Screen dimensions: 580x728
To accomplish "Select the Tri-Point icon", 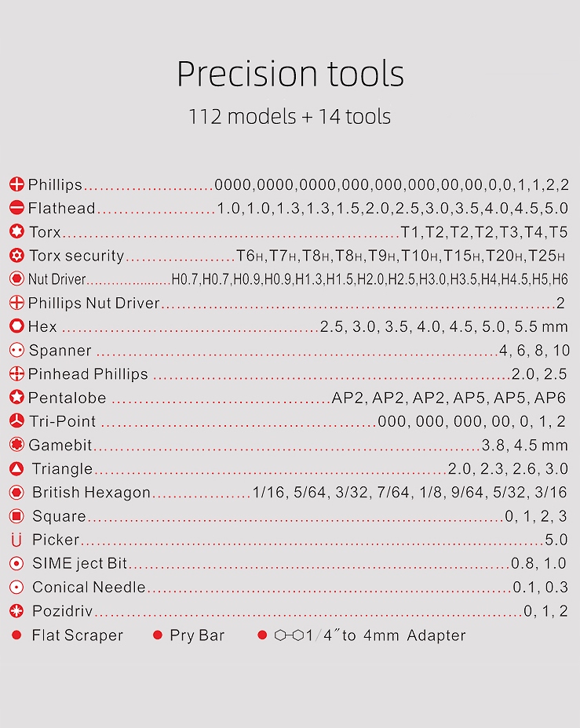I will [x=16, y=421].
